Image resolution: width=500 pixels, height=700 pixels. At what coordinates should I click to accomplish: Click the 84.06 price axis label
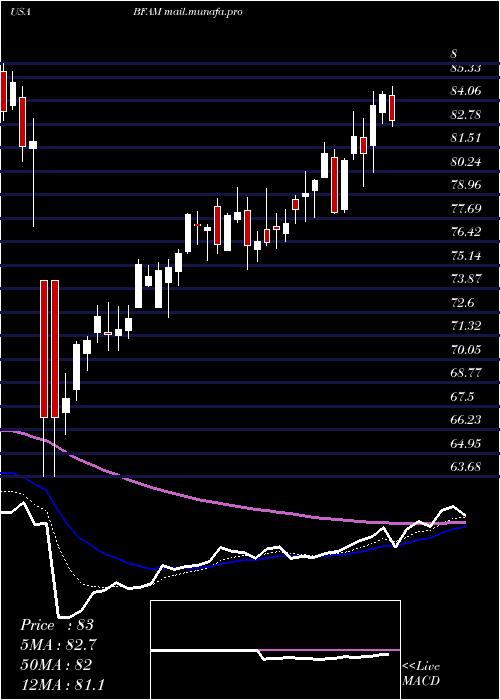pos(466,92)
